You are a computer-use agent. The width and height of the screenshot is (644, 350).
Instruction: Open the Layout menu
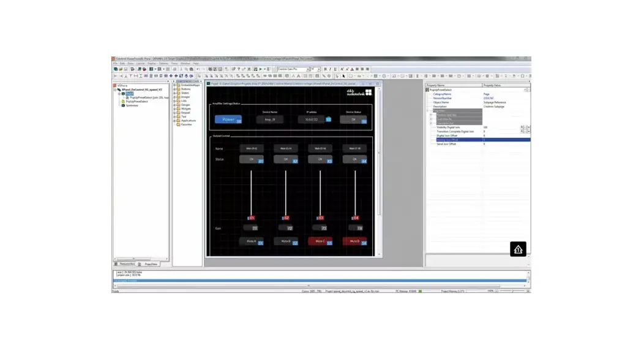pyautogui.click(x=140, y=63)
